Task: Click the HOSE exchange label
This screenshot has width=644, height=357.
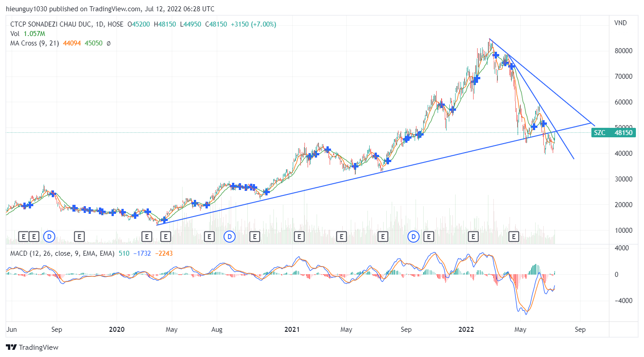Action: point(116,24)
